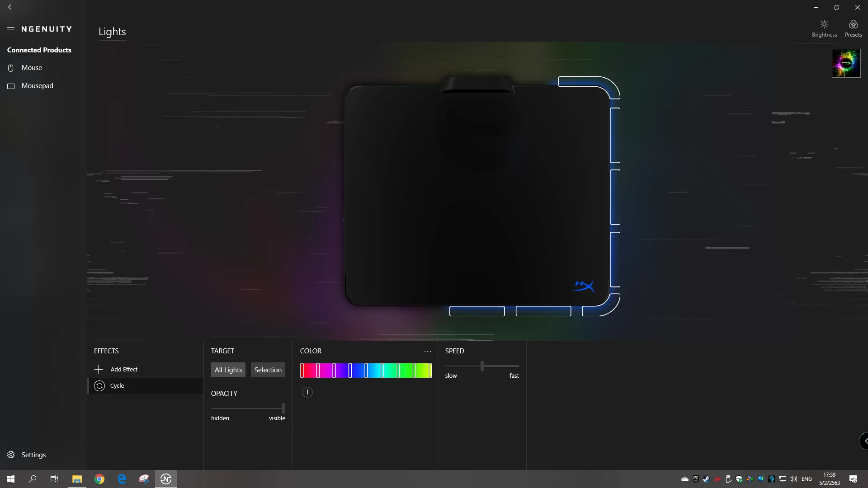868x488 pixels.
Task: Open the NGENUITY hamburger menu
Action: pos(11,29)
